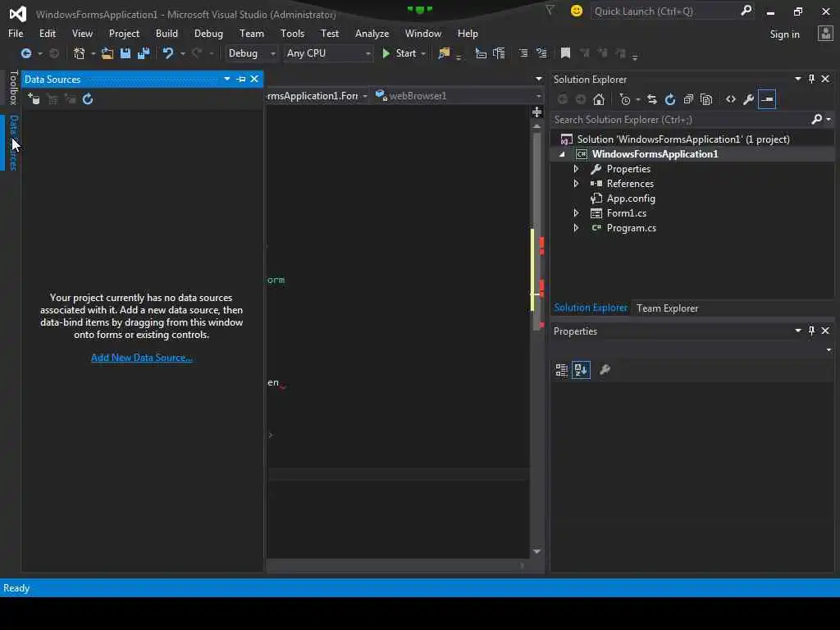Switch to the Team Explorer tab

click(x=667, y=308)
